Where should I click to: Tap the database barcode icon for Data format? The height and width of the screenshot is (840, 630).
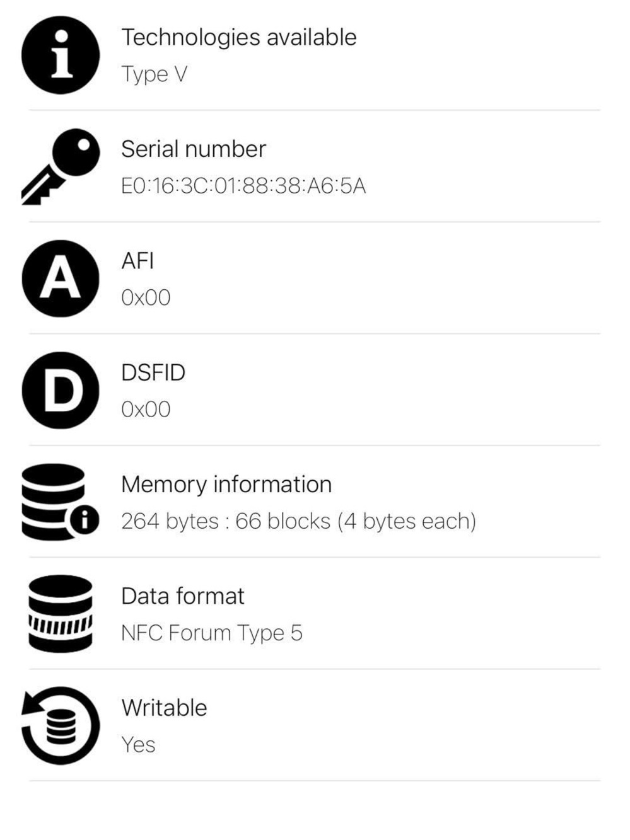(x=61, y=613)
